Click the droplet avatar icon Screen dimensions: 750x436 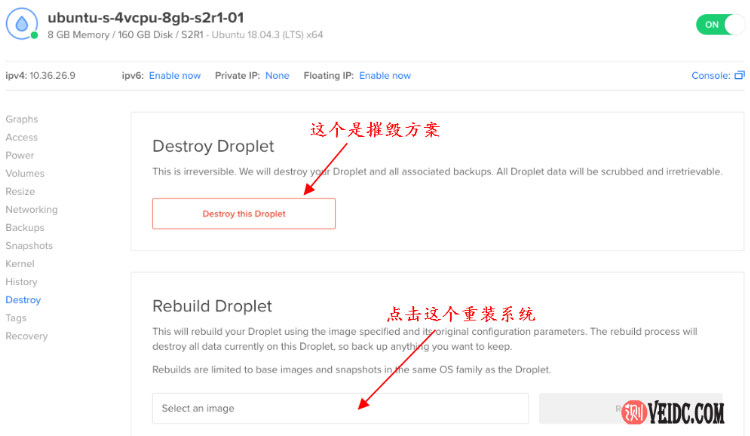(x=22, y=24)
